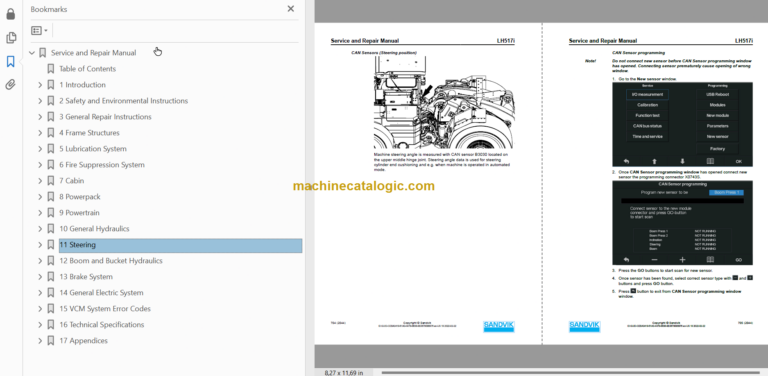Open the page thumbnails panel icon
Image resolution: width=768 pixels, height=376 pixels.
[11, 38]
